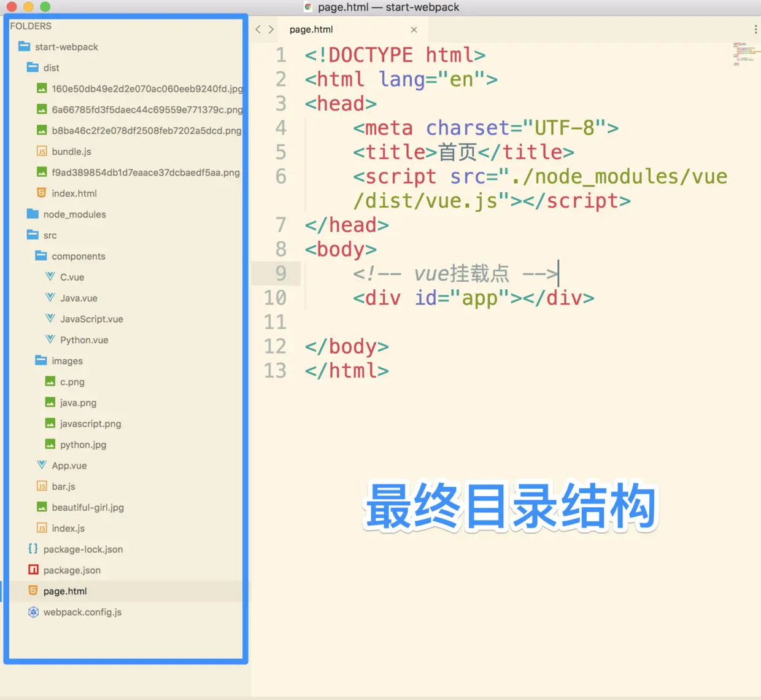The width and height of the screenshot is (761, 700).
Task: Collapse the images folder via its icon
Action: pyautogui.click(x=41, y=360)
